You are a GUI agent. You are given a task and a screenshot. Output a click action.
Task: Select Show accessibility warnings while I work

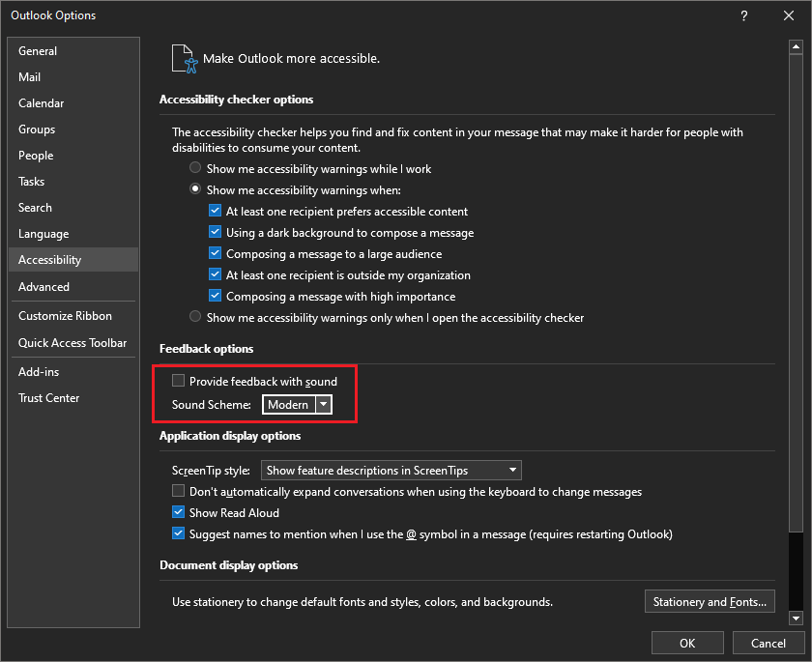[196, 169]
